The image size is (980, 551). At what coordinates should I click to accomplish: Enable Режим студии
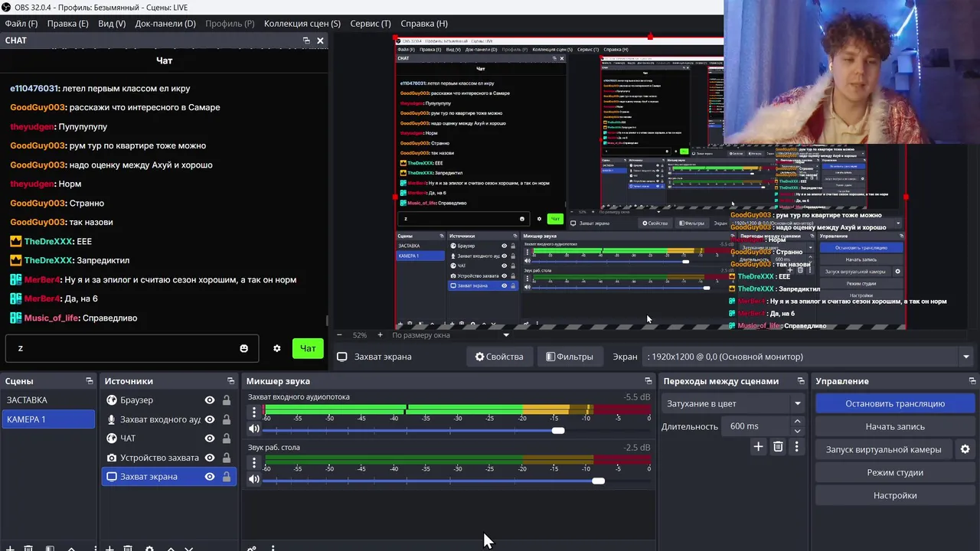click(895, 472)
